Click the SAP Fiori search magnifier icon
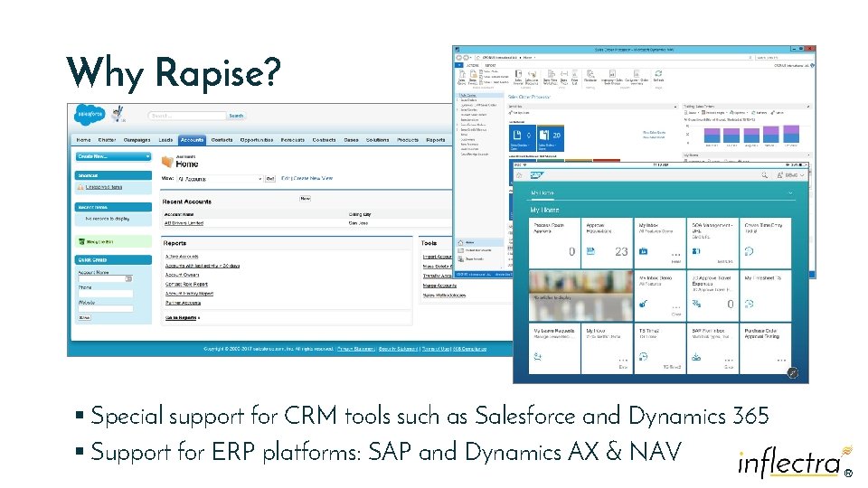Screen dimensions: 868x488 click(765, 174)
